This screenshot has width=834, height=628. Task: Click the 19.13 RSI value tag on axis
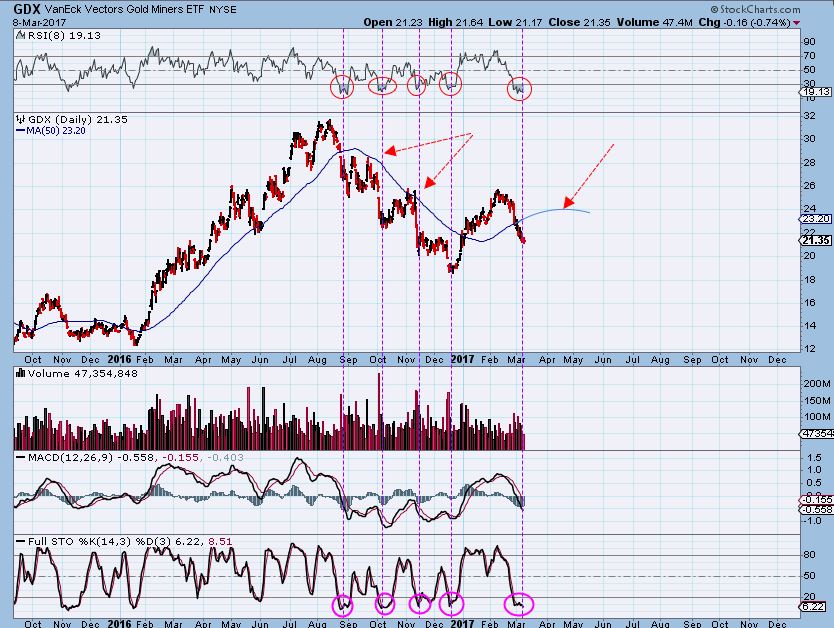pos(816,92)
